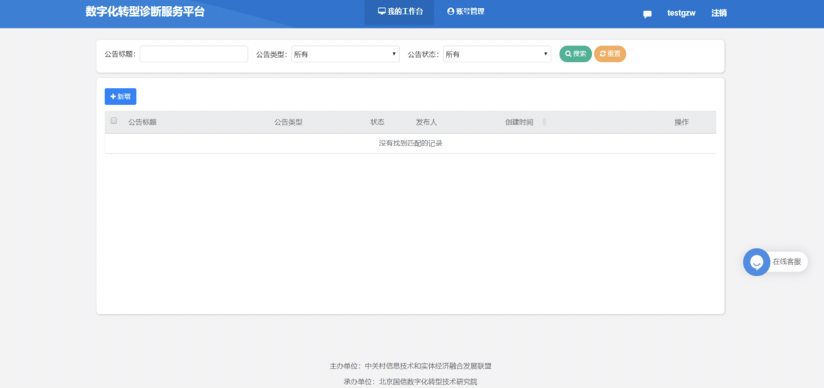Click the 没有找到匹配的记录 empty message
The image size is (824, 388).
(410, 143)
